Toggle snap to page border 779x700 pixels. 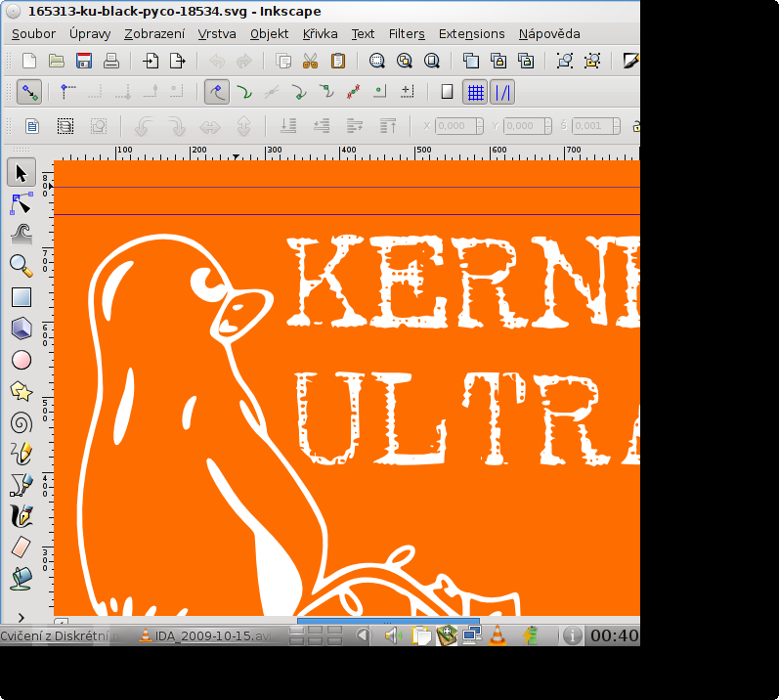[447, 93]
